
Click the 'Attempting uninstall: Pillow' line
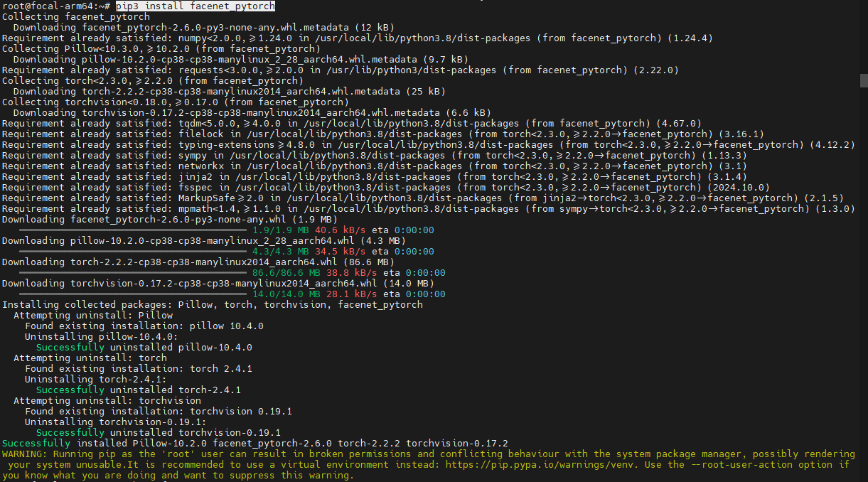[x=93, y=315]
